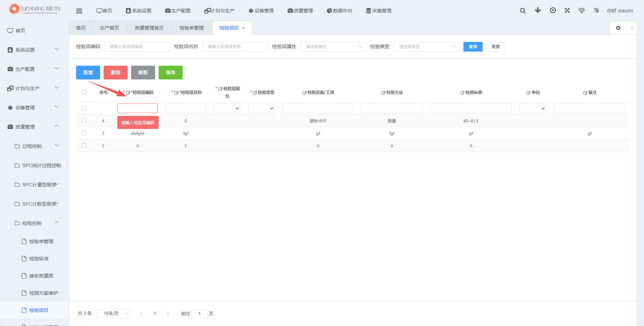
Task: Click the 检验单管理 document icon in sidebar
Action: coord(24,241)
